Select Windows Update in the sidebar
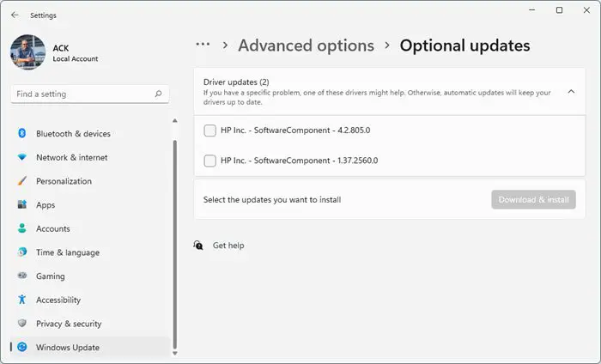 click(x=67, y=348)
